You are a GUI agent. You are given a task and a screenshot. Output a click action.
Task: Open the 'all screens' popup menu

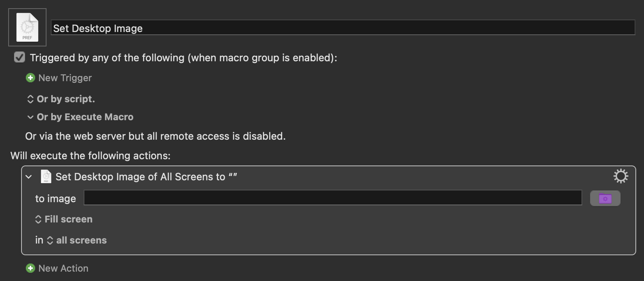[x=81, y=240]
